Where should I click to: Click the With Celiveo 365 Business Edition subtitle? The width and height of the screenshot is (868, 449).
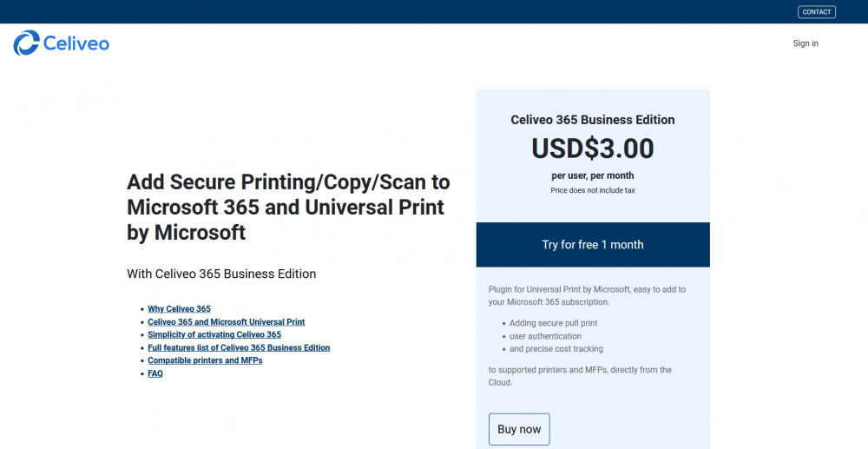click(x=221, y=274)
